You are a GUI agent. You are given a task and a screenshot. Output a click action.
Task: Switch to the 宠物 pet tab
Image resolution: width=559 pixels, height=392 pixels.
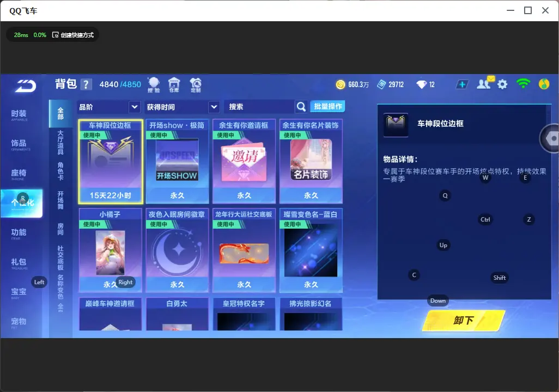coord(19,322)
